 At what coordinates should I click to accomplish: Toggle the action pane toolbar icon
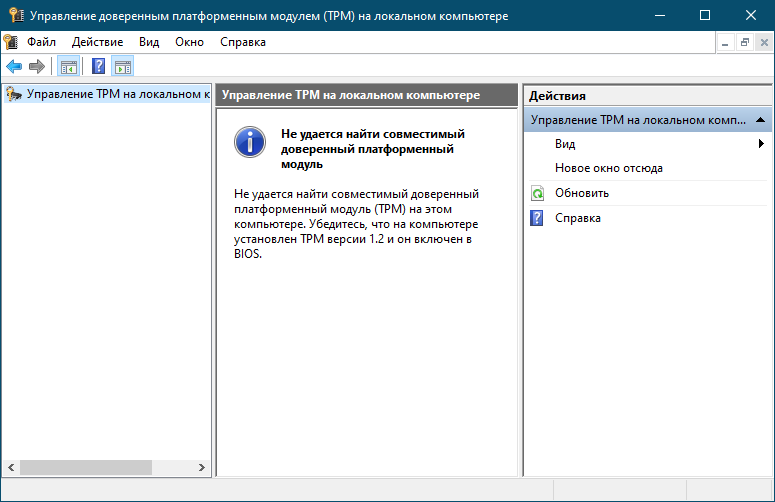pyautogui.click(x=123, y=67)
